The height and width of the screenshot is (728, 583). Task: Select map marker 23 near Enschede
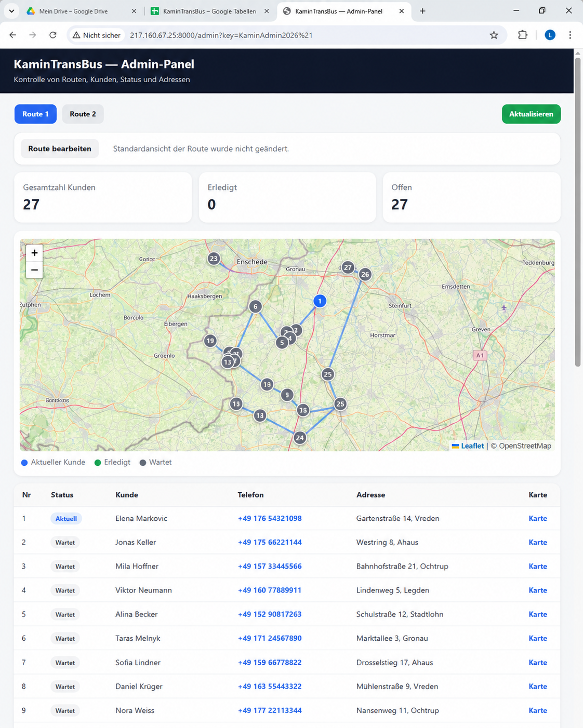tap(214, 259)
